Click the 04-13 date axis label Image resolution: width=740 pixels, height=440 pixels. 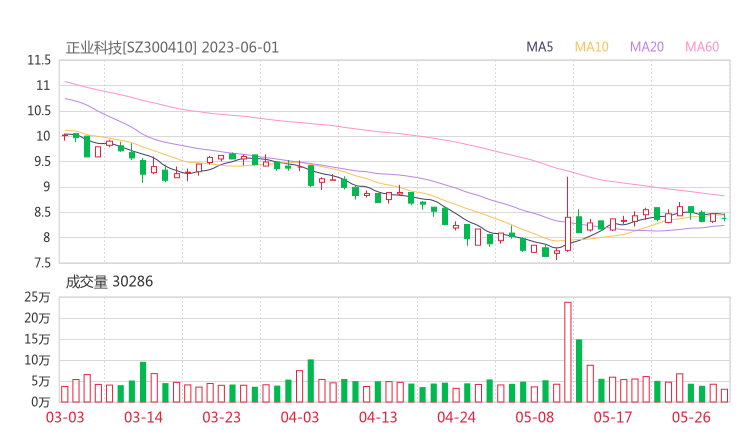tap(378, 417)
